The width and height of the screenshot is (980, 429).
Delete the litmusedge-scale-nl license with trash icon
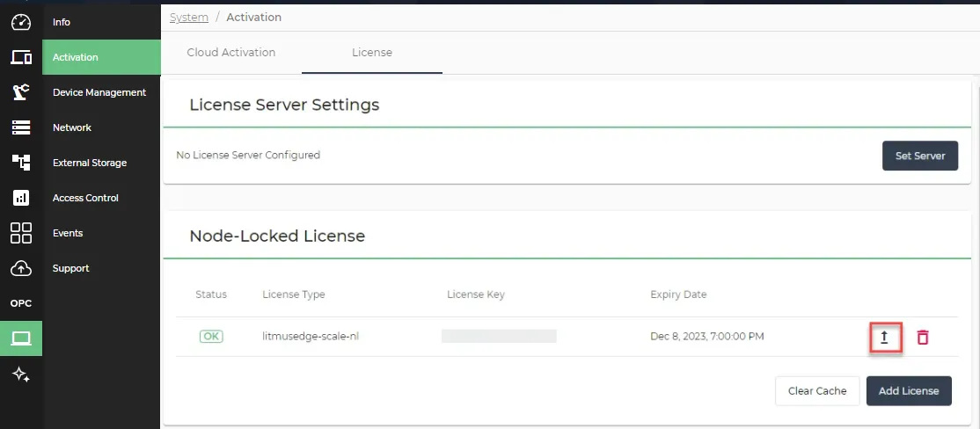coord(923,338)
